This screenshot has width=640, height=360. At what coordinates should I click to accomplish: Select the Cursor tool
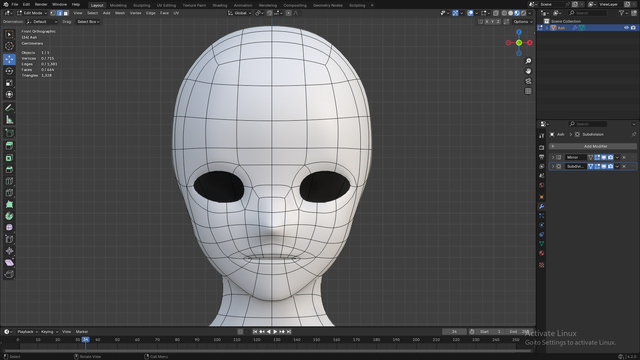9,46
